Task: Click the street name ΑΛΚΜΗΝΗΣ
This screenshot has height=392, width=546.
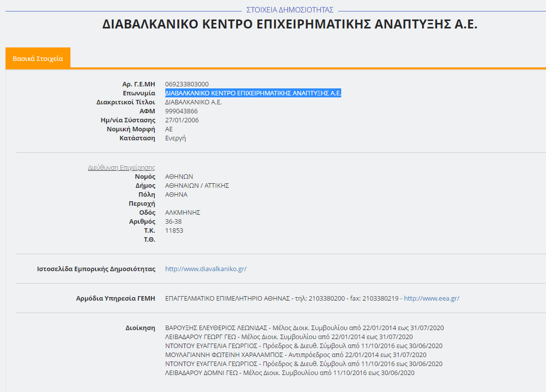Action: (x=183, y=212)
